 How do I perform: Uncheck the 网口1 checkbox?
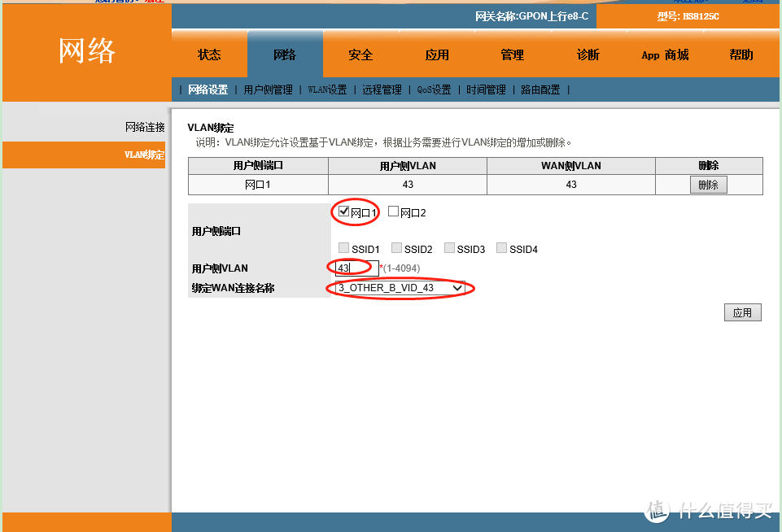tap(343, 212)
